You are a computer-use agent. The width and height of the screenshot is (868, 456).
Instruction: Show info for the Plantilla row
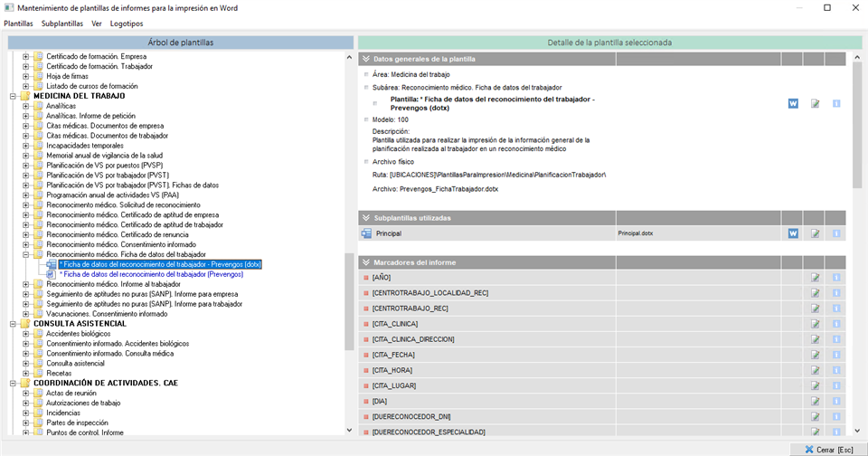(x=836, y=104)
